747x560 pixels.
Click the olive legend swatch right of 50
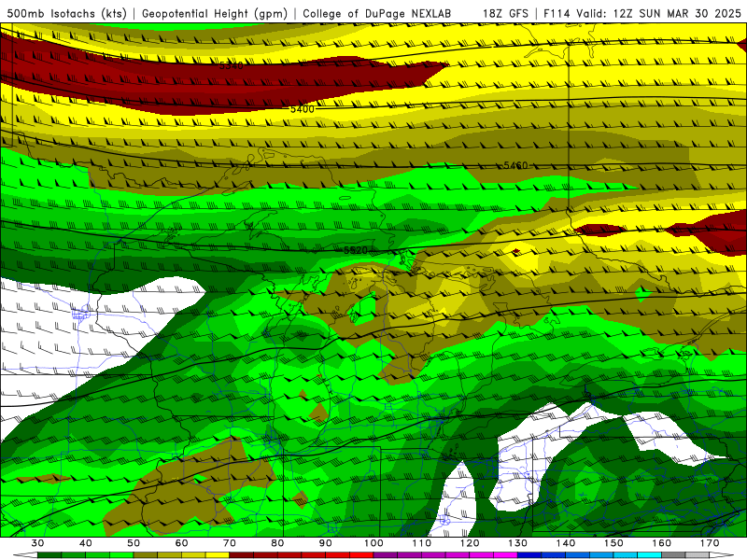pyautogui.click(x=146, y=555)
